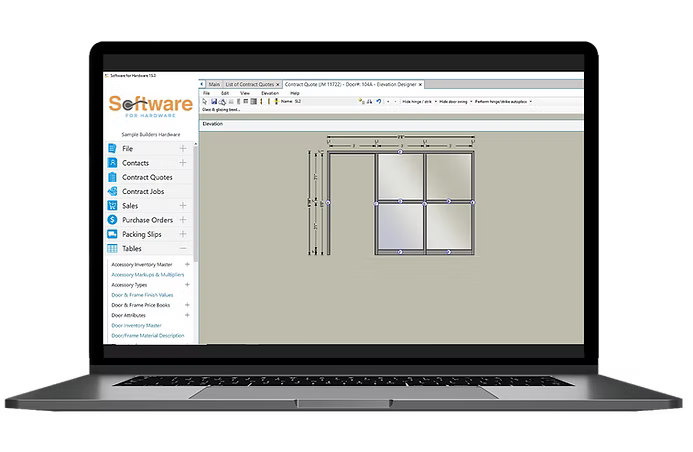The height and width of the screenshot is (452, 693).
Task: Close the List of Contract Quotes tab
Action: pos(278,84)
